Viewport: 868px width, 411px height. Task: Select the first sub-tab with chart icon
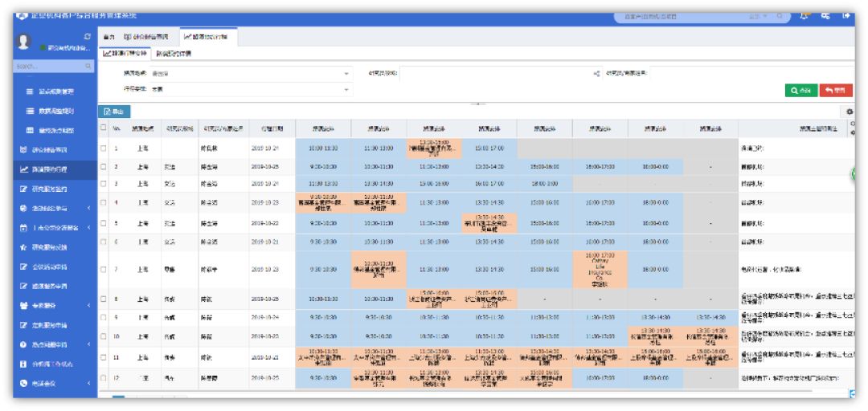(x=125, y=54)
